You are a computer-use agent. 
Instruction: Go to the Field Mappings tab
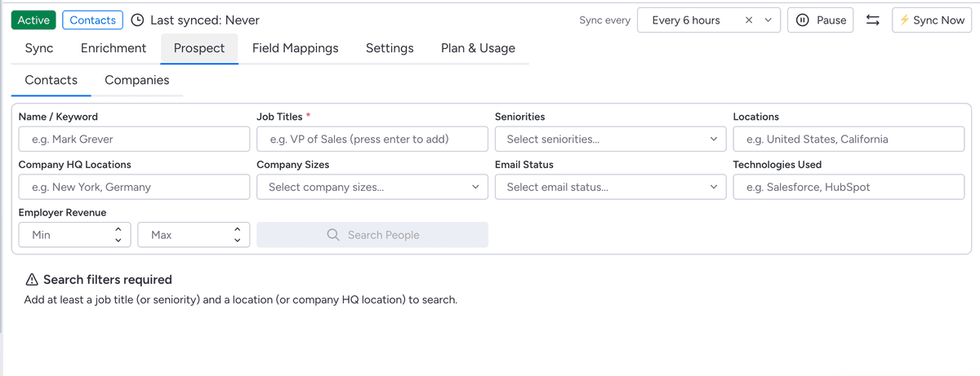295,48
